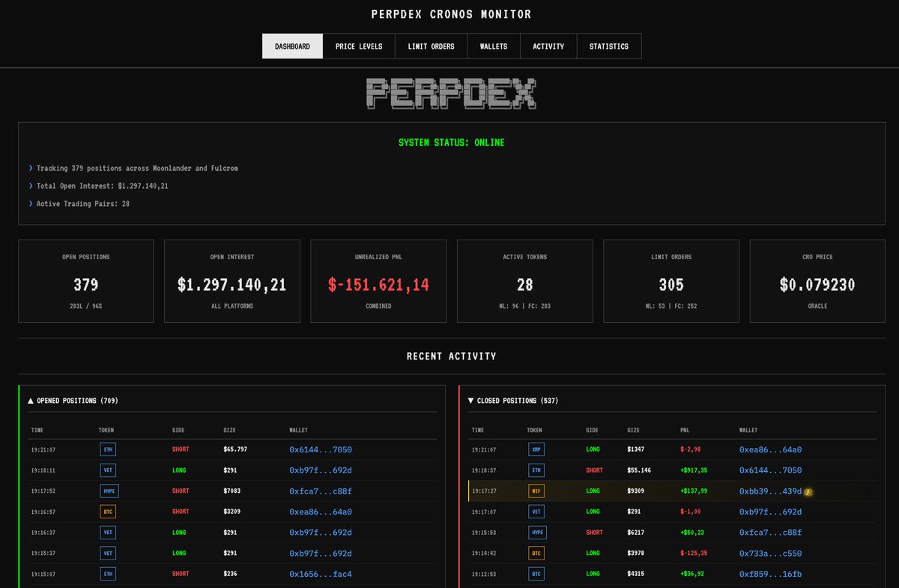Image resolution: width=899 pixels, height=588 pixels.
Task: Click the VET token badge in the 19:16:37 opened row
Action: [108, 533]
